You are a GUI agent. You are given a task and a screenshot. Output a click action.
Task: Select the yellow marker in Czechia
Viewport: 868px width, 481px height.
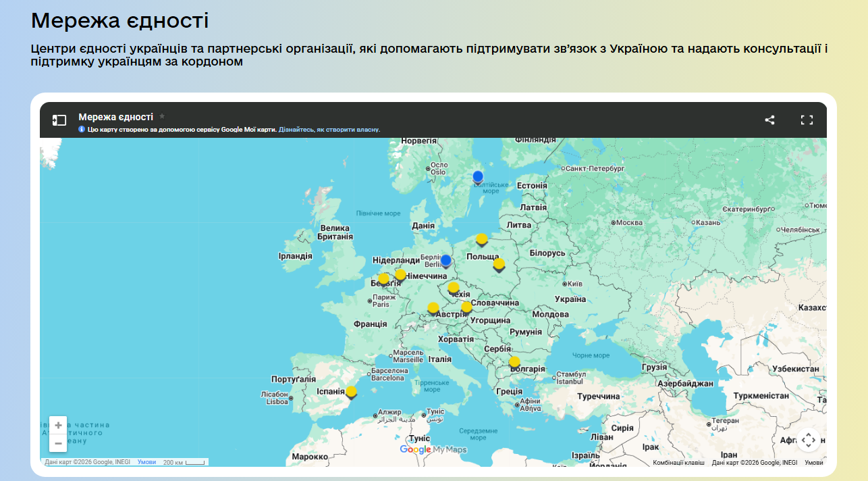[454, 288]
